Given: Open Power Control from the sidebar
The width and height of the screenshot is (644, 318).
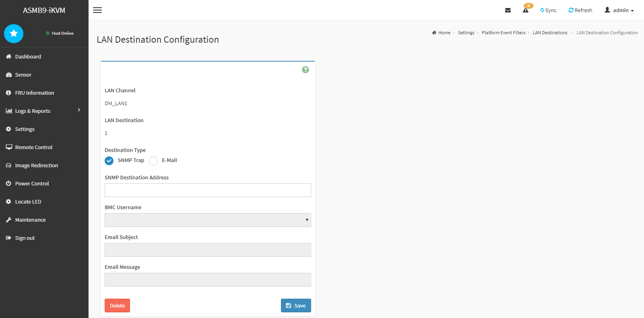Looking at the screenshot, I should (x=32, y=183).
